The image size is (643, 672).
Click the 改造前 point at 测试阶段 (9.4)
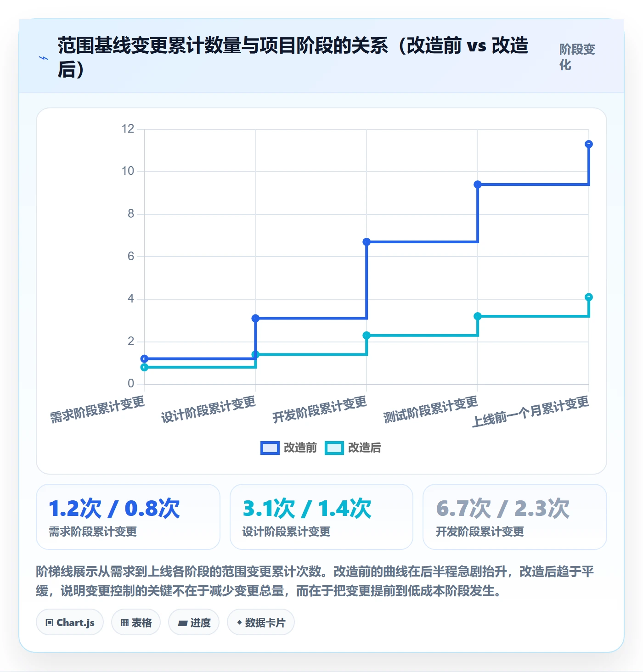(478, 185)
